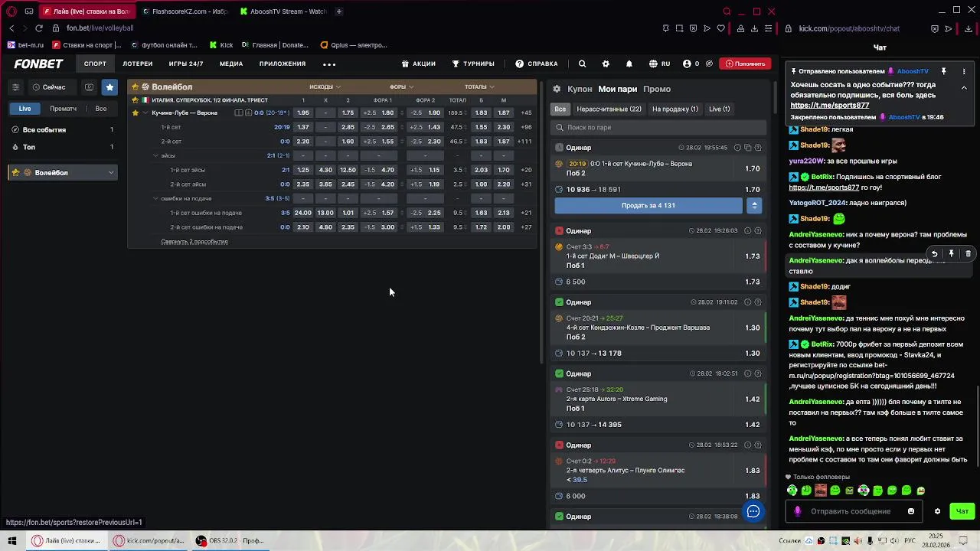Select На продажу (1) bets filter
Image resolution: width=980 pixels, height=551 pixels.
(675, 109)
